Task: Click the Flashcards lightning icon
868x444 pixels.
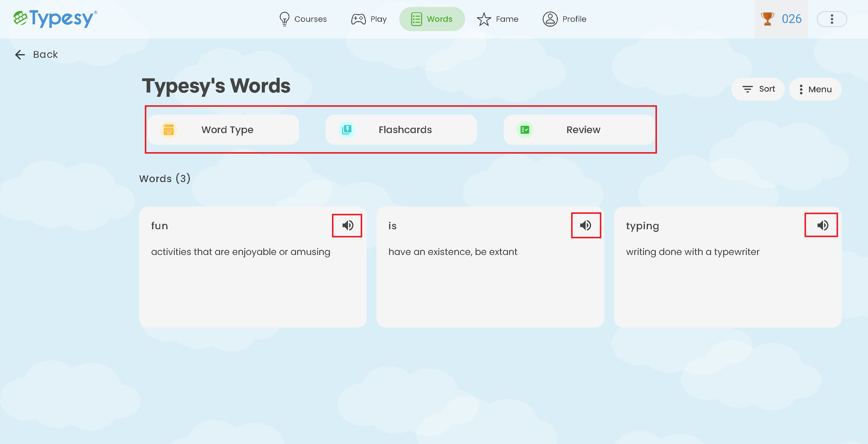Action: click(347, 130)
